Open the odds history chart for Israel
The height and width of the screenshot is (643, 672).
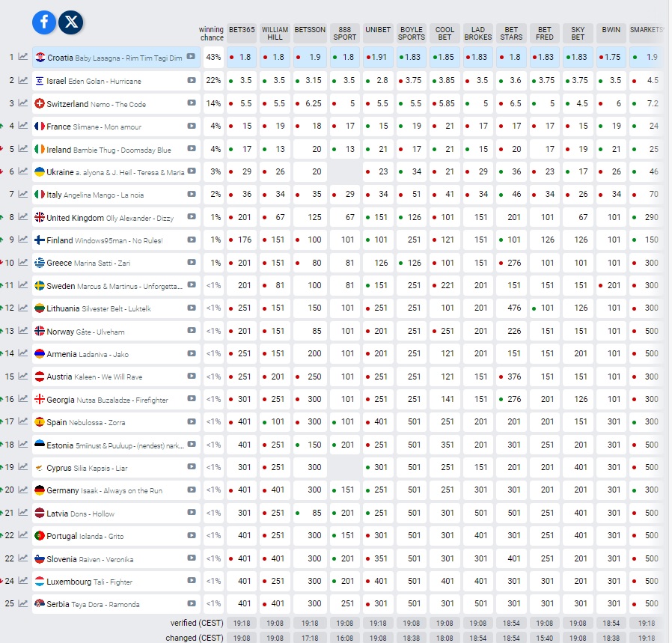click(23, 80)
